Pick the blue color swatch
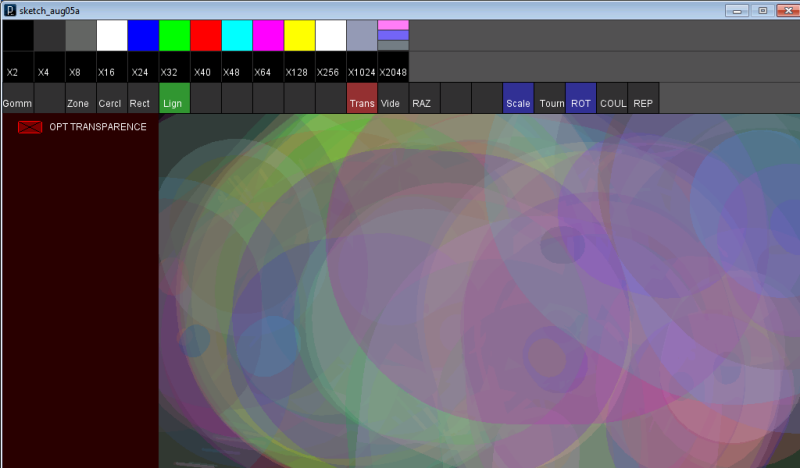The height and width of the screenshot is (468, 800). [143, 36]
